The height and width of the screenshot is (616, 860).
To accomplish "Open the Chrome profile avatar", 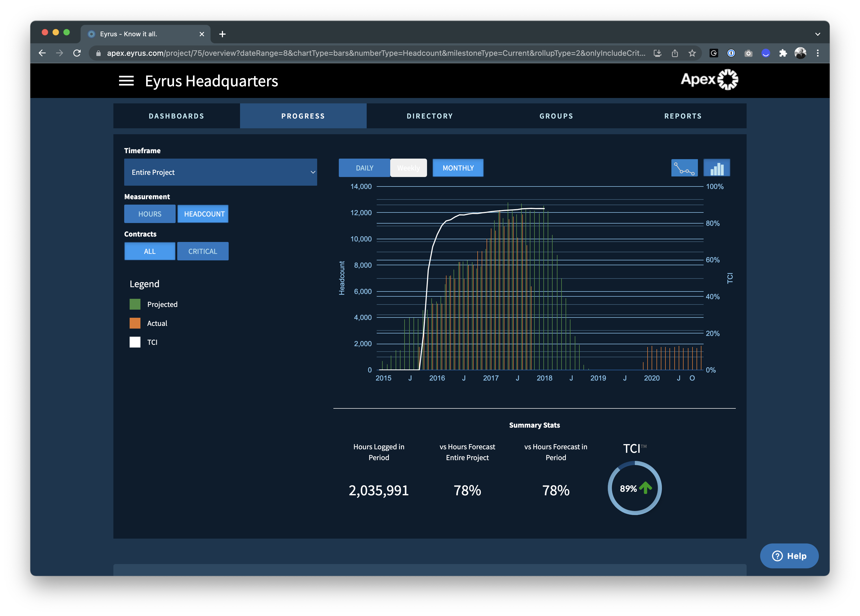I will (x=800, y=53).
